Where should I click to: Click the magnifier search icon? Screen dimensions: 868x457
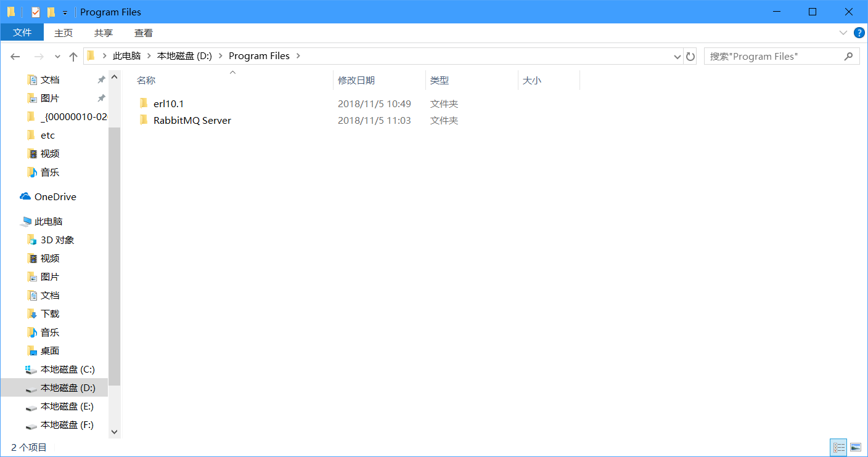coord(849,56)
